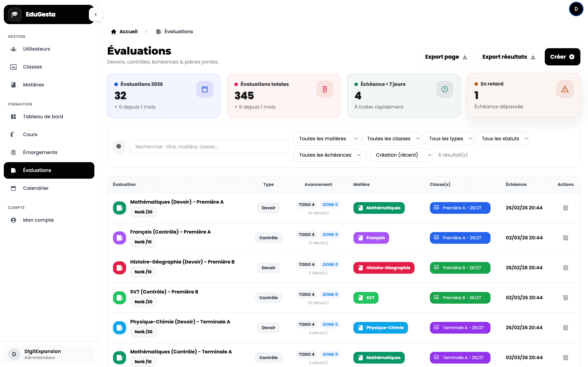Open user avatar menu at top right

click(x=576, y=9)
